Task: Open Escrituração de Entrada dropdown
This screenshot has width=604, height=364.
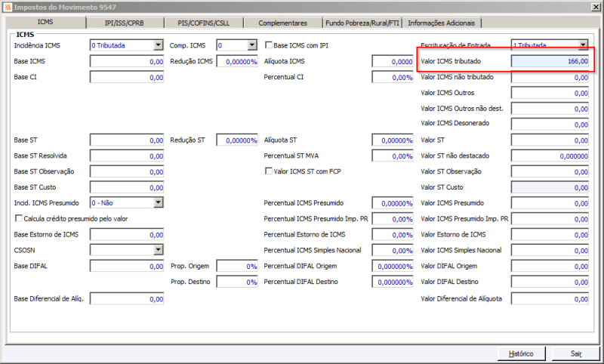Action: pyautogui.click(x=583, y=45)
